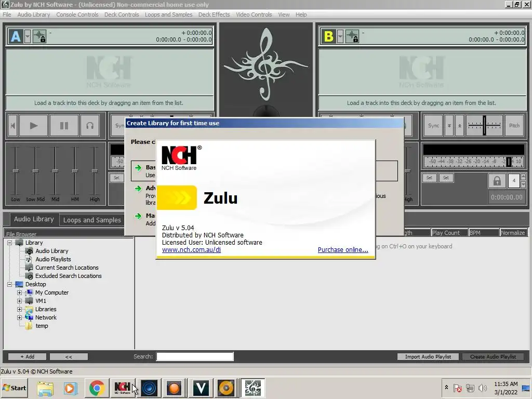Select Audio Playlists tree item
This screenshot has width=532, height=399.
tap(53, 259)
